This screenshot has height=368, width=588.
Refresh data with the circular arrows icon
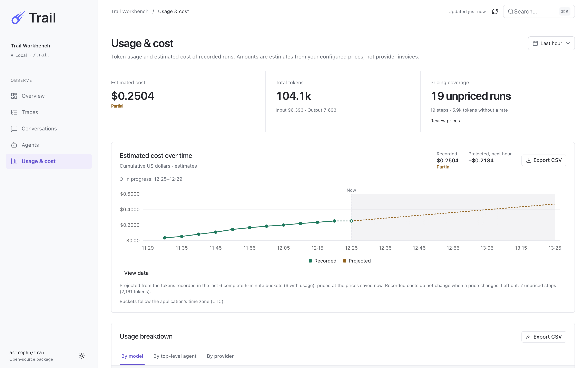click(x=495, y=11)
